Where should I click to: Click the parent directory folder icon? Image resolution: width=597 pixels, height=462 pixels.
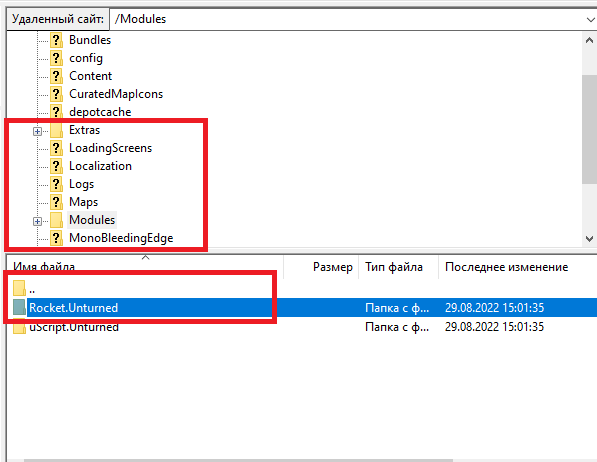click(x=19, y=288)
